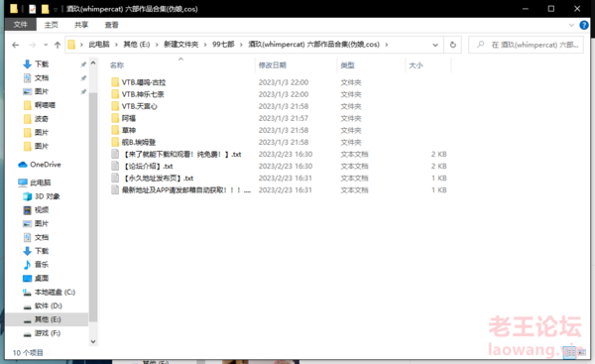The image size is (595, 364).
Task: Switch to the 查看 ribbon tab
Action: pos(111,25)
